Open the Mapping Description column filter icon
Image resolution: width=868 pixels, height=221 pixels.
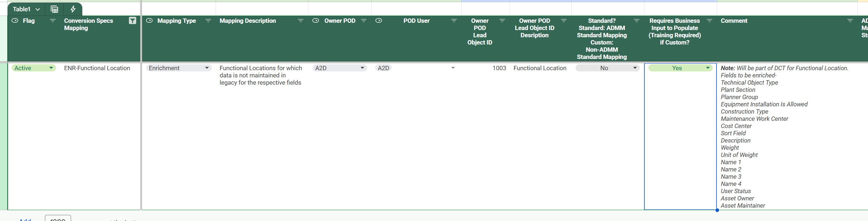[300, 21]
